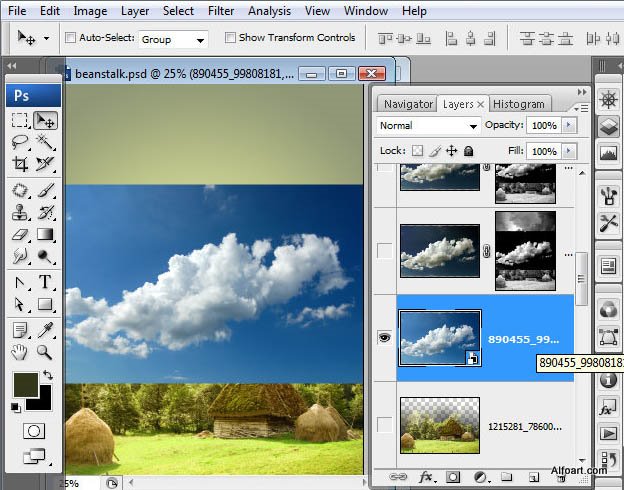Switch to the Navigator tab
This screenshot has height=490, width=624.
pos(408,104)
